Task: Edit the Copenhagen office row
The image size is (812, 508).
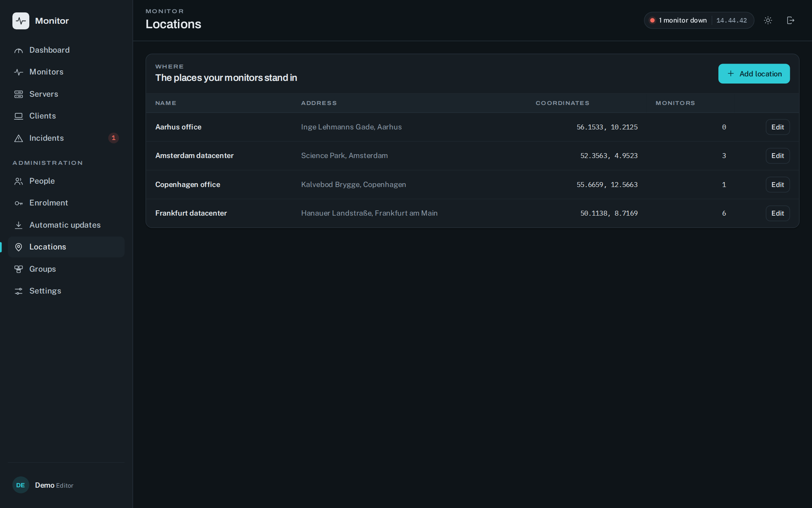Action: 777,185
